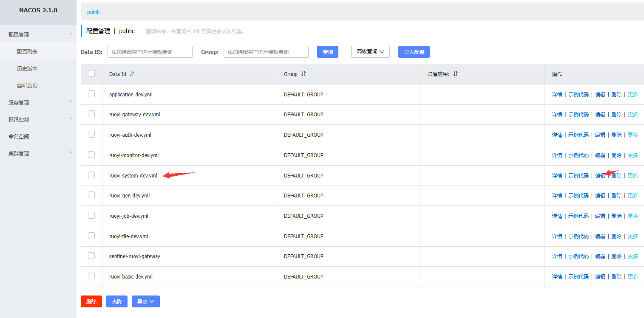Tick the ruoyi-auth-dev.yml row checkbox
The width and height of the screenshot is (644, 318).
tap(91, 134)
